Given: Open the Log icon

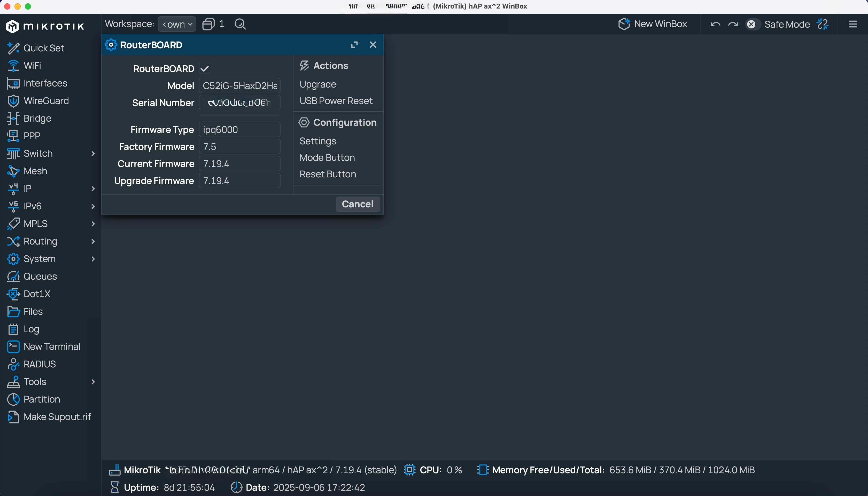Looking at the screenshot, I should click(13, 329).
